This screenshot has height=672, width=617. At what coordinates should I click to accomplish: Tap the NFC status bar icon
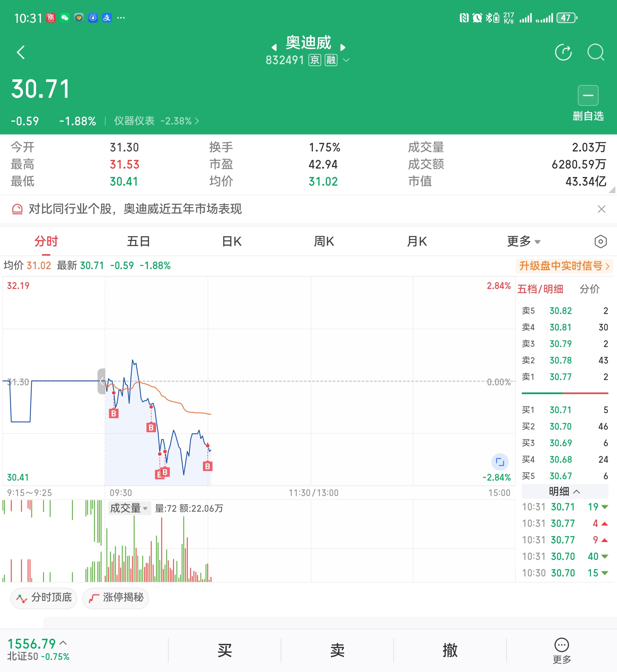464,18
